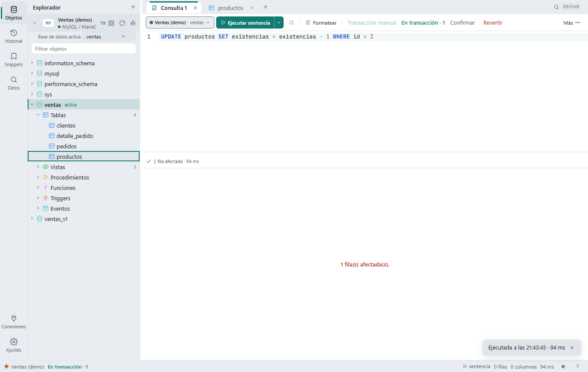This screenshot has width=588, height=372.
Task: Confirm the transaction with Confirmar
Action: click(462, 22)
